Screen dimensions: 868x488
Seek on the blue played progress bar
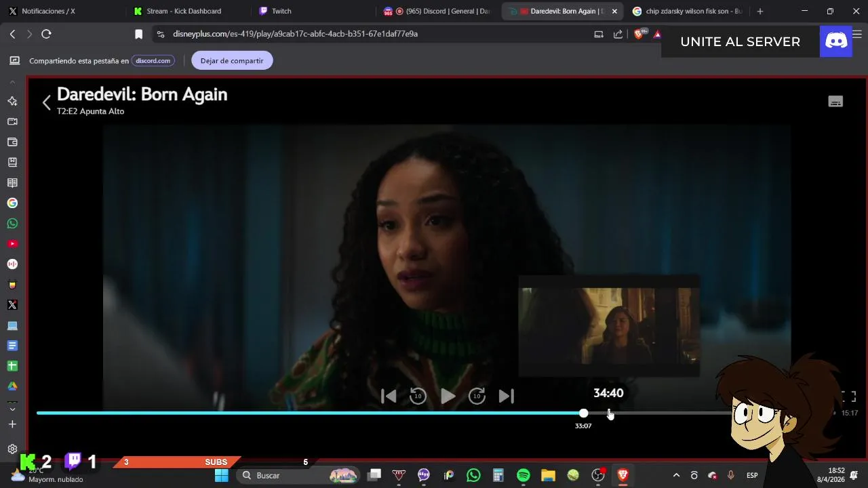coord(310,413)
